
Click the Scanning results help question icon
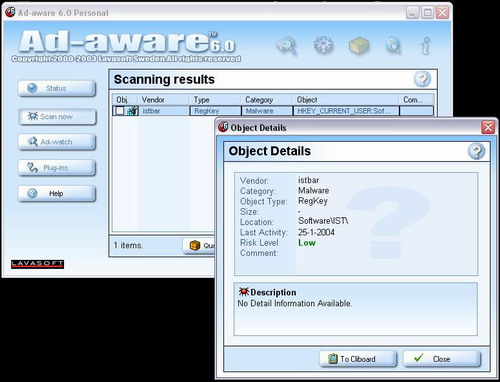click(422, 79)
